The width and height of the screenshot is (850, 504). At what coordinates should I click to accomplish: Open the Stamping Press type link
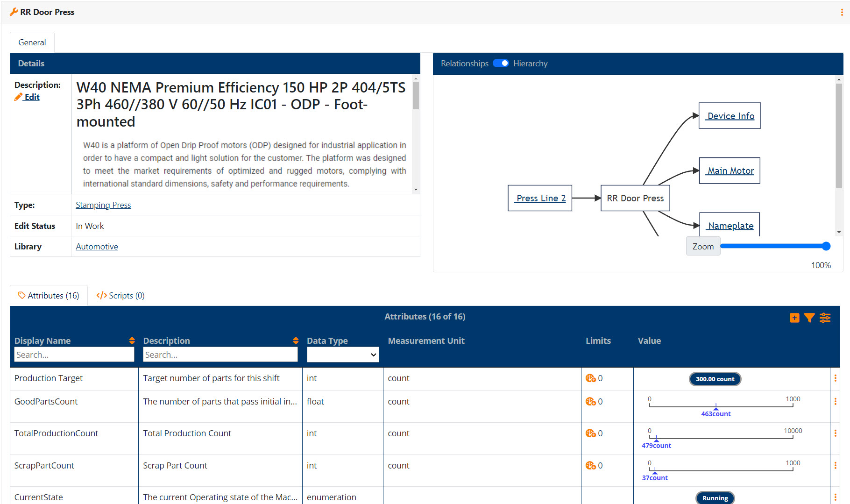click(x=103, y=205)
